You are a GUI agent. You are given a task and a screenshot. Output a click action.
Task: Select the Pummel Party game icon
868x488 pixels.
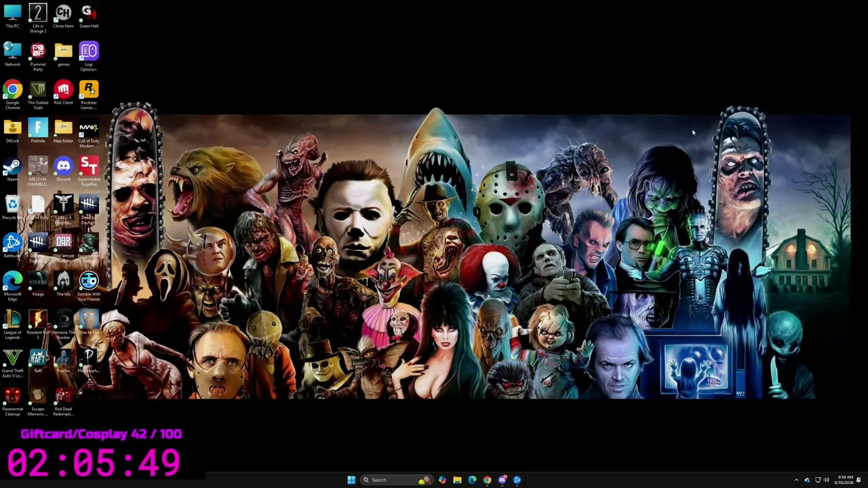click(x=38, y=57)
